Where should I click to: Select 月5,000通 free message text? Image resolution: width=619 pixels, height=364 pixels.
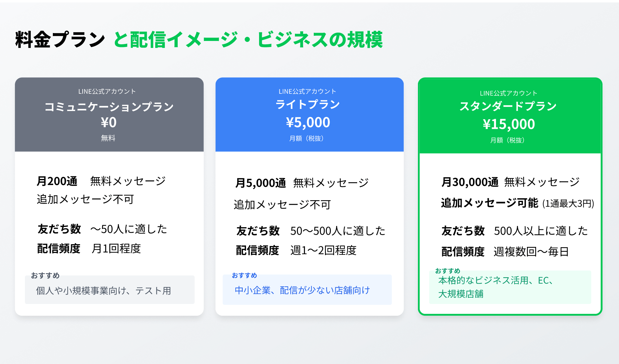click(302, 183)
